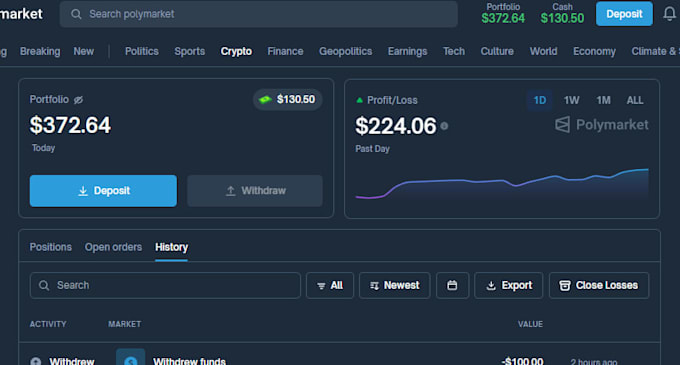Click the header Portfolio $372.64 link
This screenshot has width=680, height=365.
click(x=503, y=13)
